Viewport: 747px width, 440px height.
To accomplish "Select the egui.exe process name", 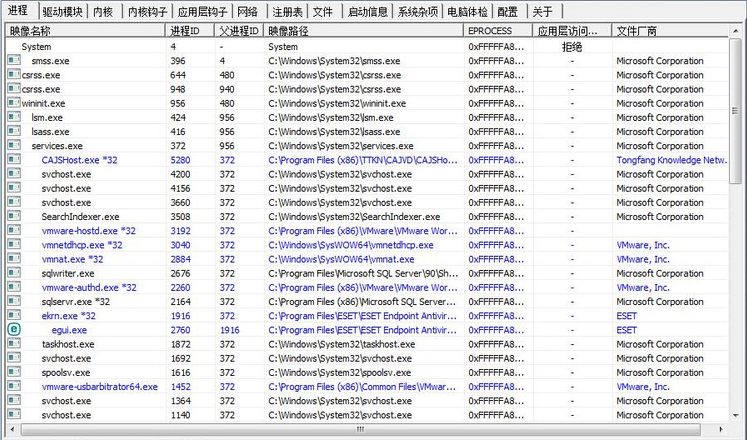I will click(69, 330).
